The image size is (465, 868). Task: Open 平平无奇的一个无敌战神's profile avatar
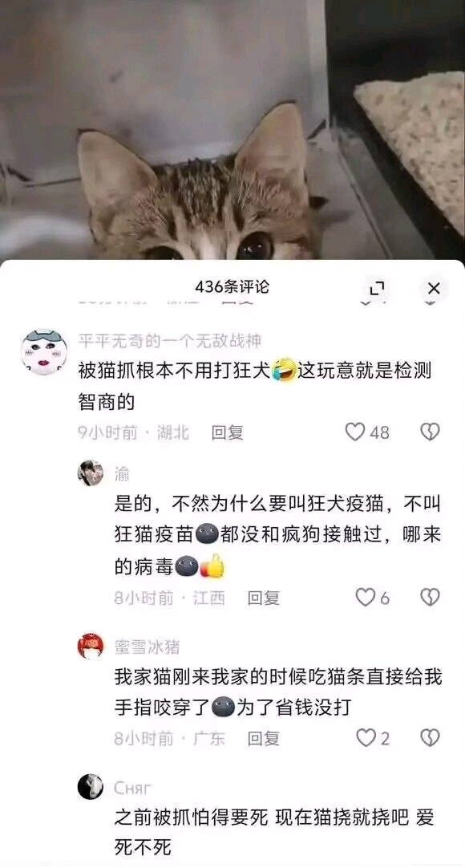point(44,352)
